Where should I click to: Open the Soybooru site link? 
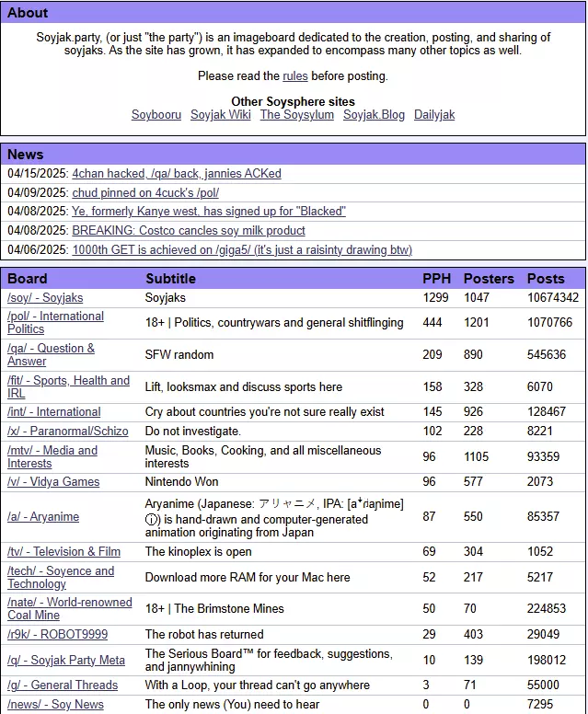click(156, 115)
